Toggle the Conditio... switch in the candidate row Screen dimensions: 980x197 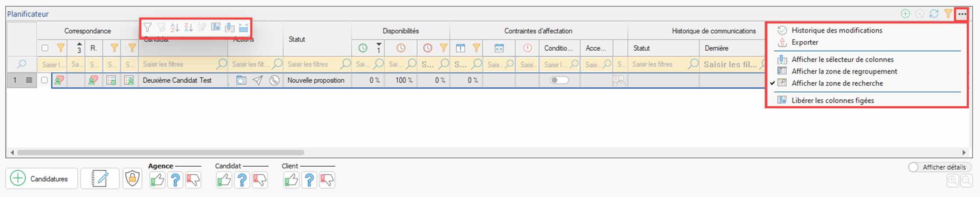[x=559, y=80]
